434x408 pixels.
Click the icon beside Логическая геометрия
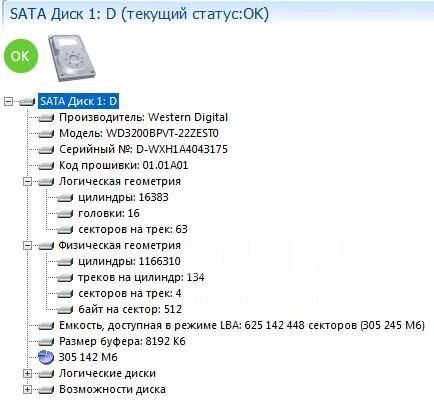[46, 181]
